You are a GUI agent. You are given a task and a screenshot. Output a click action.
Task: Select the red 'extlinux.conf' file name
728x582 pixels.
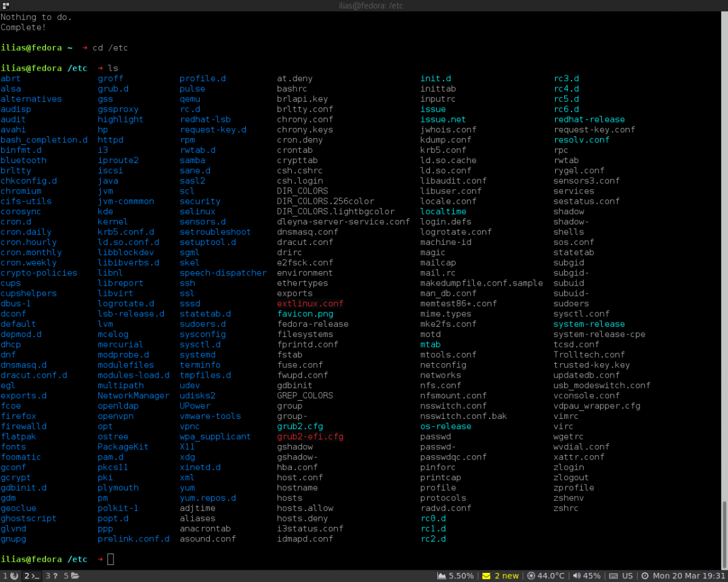[311, 303]
